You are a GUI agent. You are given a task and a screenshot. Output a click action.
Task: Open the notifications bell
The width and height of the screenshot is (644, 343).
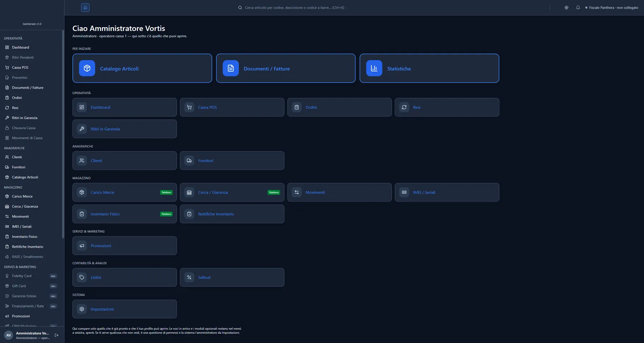pyautogui.click(x=578, y=8)
